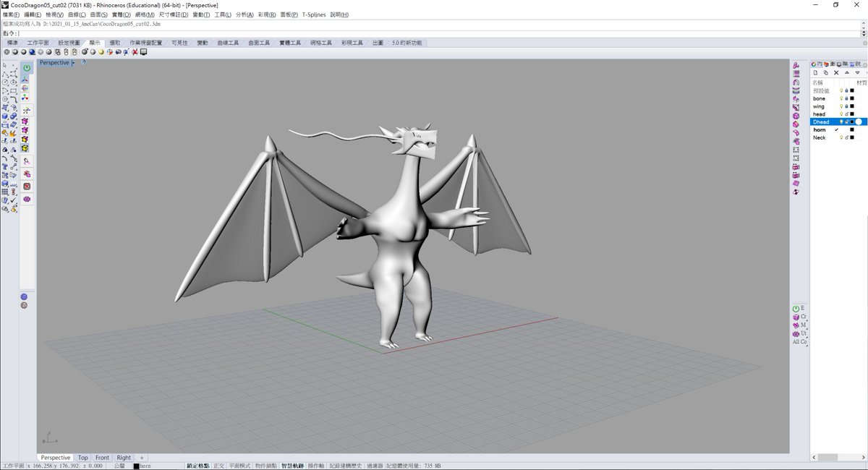Move layer up with the up arrow
The width and height of the screenshot is (868, 470).
tap(847, 72)
